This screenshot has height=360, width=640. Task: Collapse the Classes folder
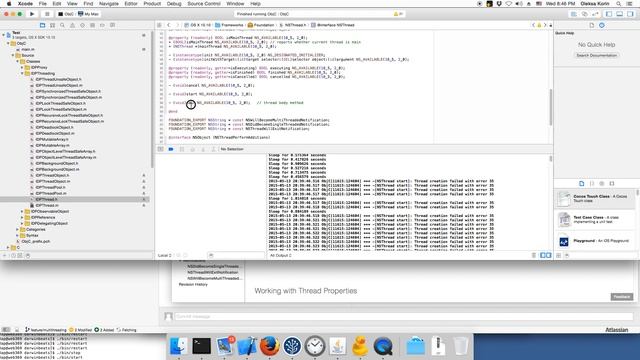18,61
